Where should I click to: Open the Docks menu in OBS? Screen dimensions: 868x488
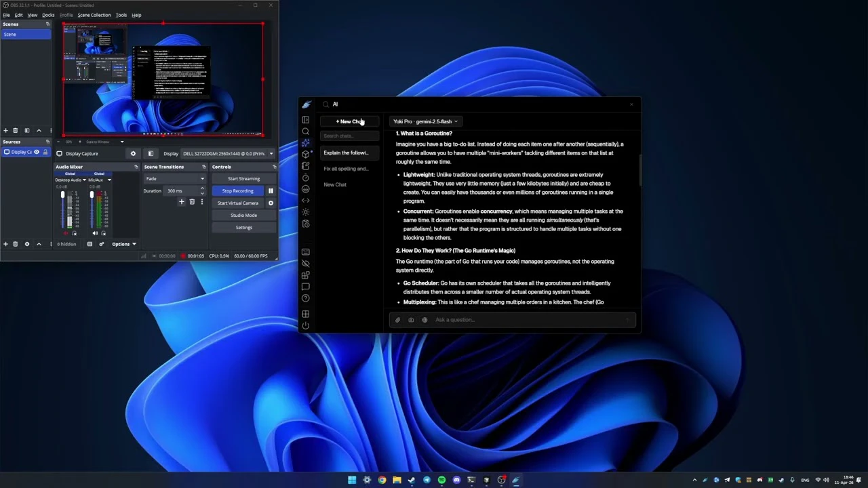48,15
